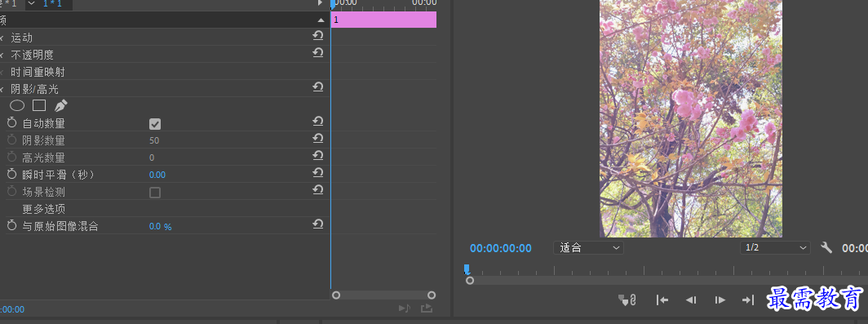The height and width of the screenshot is (324, 868).
Task: Toggle stopwatch animation for 瞬时平滑
Action: click(12, 175)
